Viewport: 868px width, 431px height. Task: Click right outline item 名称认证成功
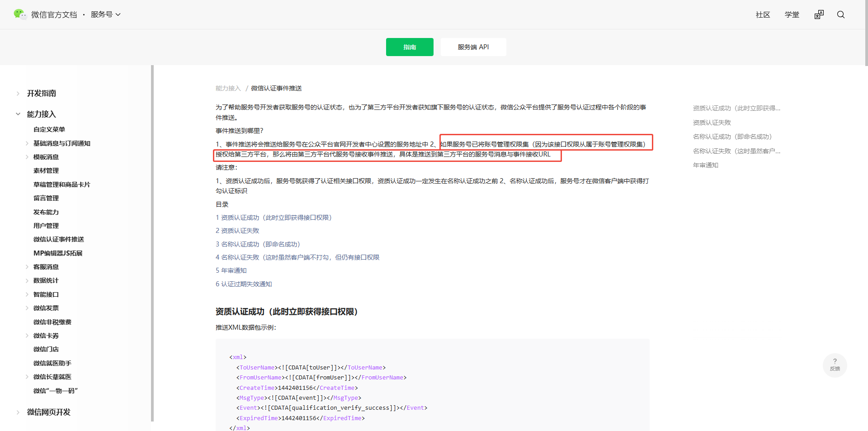pyautogui.click(x=733, y=137)
